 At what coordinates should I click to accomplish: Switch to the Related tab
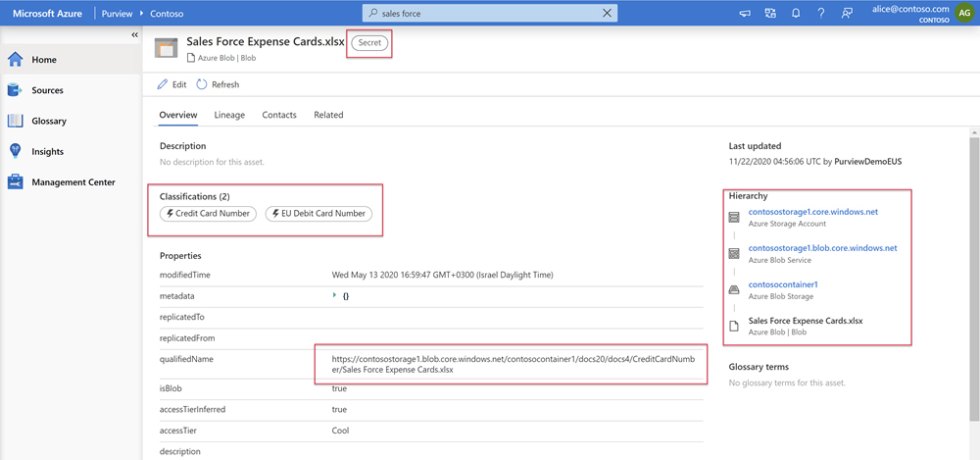click(328, 115)
